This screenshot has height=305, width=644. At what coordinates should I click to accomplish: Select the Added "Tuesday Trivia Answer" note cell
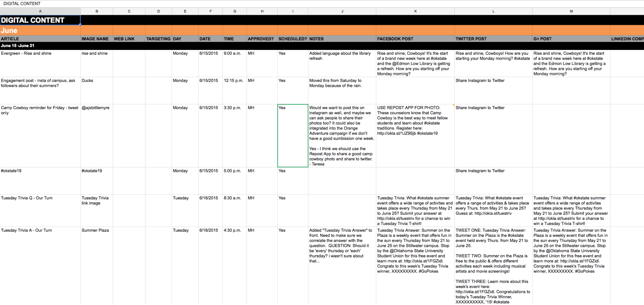[x=342, y=266]
